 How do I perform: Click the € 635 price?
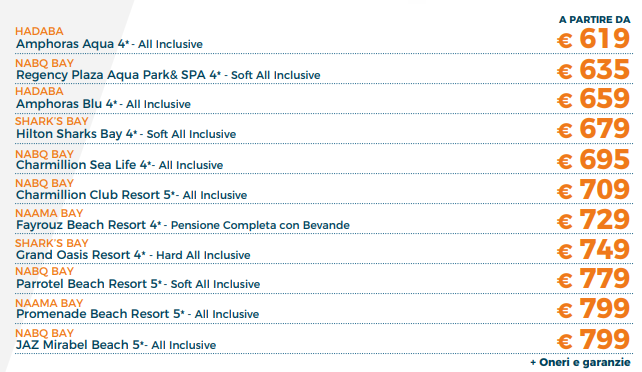pyautogui.click(x=593, y=70)
